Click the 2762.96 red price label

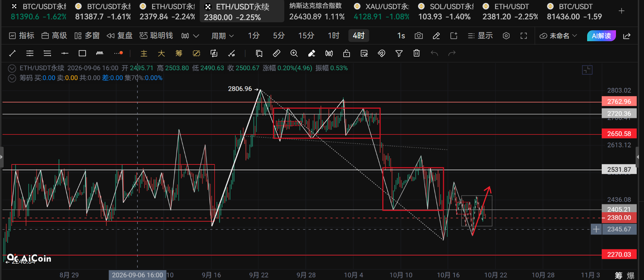pyautogui.click(x=619, y=101)
